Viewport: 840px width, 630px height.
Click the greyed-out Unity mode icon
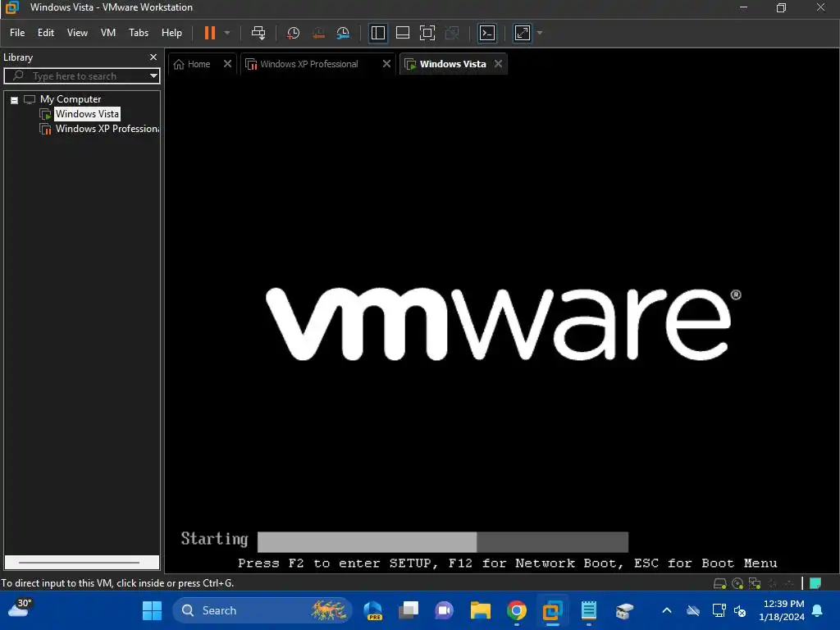[452, 33]
